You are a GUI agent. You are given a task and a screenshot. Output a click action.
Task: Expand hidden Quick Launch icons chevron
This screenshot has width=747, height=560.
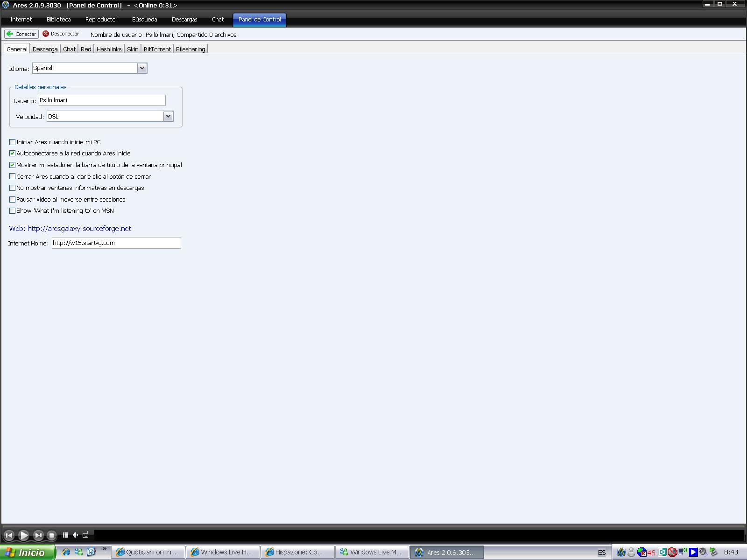point(104,549)
